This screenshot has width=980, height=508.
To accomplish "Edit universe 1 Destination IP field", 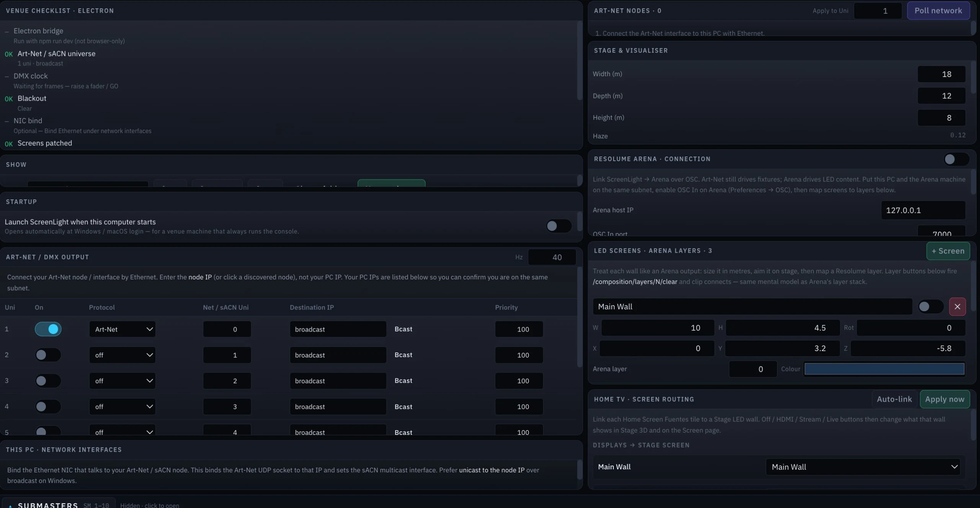I will [338, 329].
